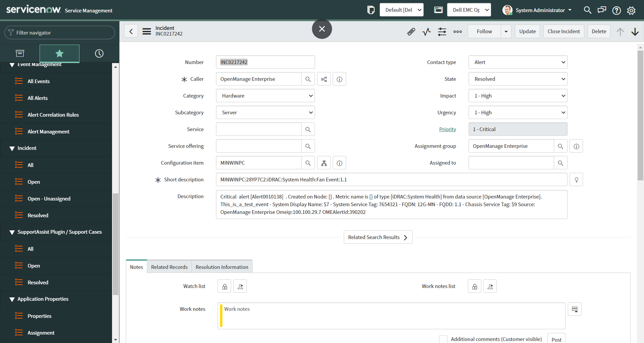Open the Resolution Information tab
The image size is (644, 343).
coord(222,267)
